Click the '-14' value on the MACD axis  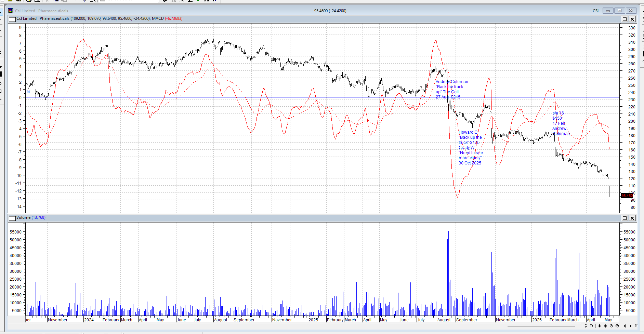(x=19, y=206)
